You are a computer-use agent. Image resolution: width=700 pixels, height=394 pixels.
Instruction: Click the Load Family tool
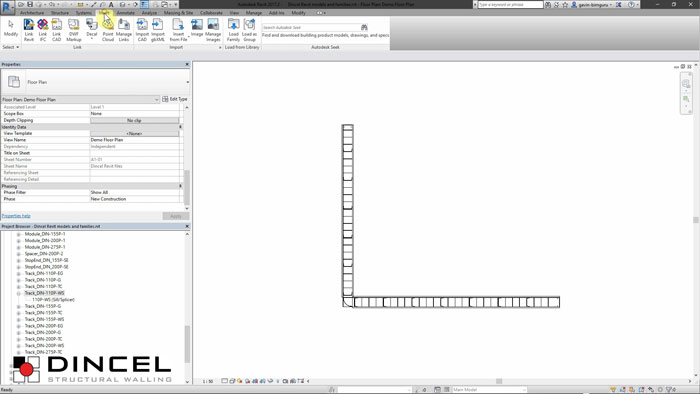(233, 30)
